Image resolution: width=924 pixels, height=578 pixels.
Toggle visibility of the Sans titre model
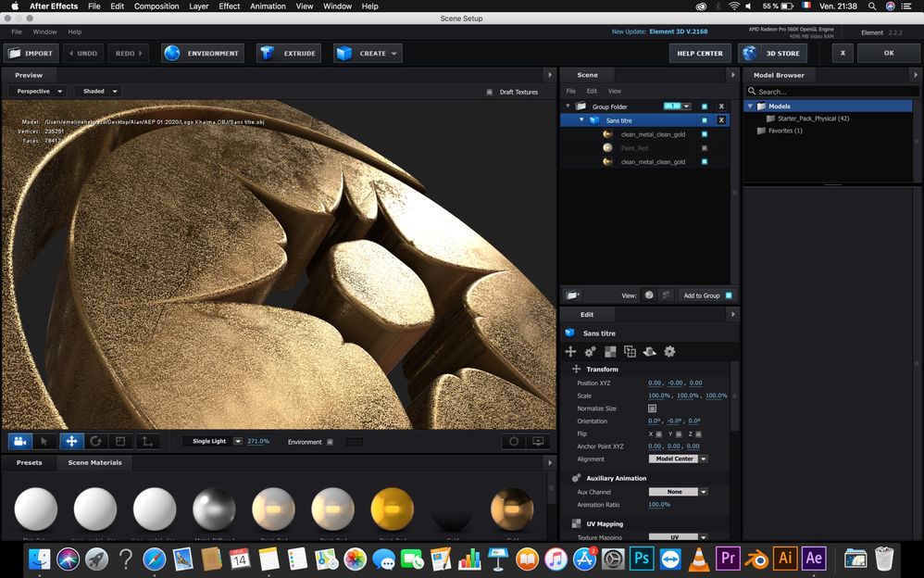coord(705,120)
